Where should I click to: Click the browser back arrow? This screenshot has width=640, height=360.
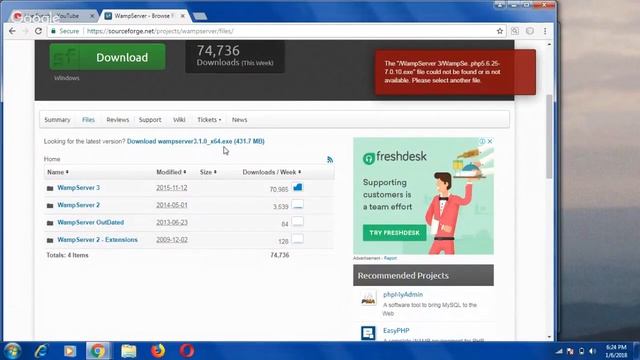12,31
